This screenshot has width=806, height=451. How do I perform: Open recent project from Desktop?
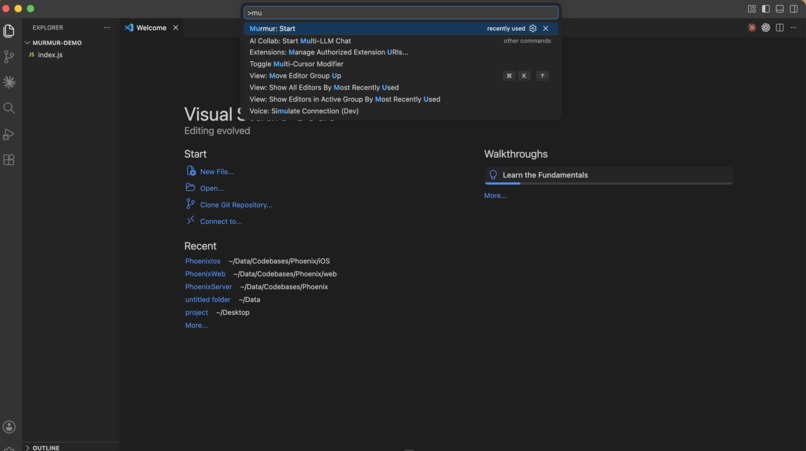pos(196,313)
